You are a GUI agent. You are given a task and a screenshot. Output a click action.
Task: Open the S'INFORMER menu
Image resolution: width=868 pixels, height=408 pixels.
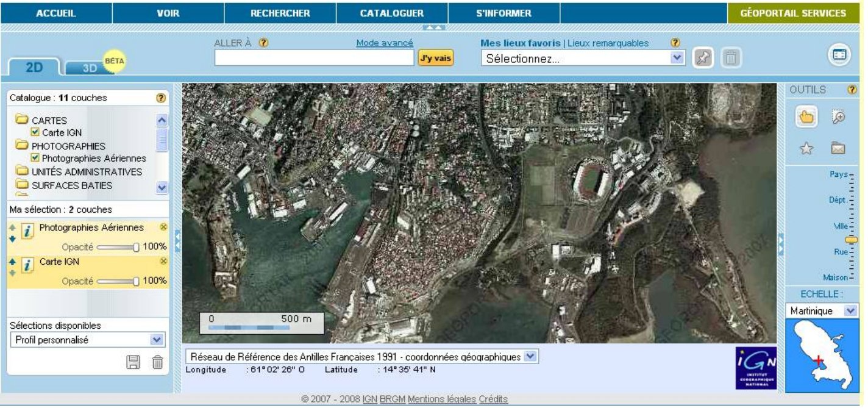coord(504,13)
